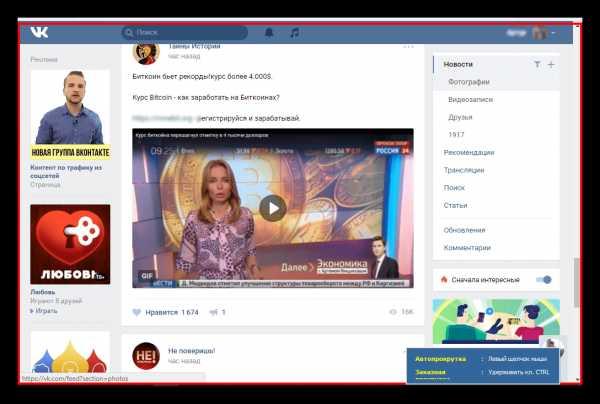This screenshot has height=404, width=600.
Task: Open the Любовь game title link
Action: pos(42,292)
